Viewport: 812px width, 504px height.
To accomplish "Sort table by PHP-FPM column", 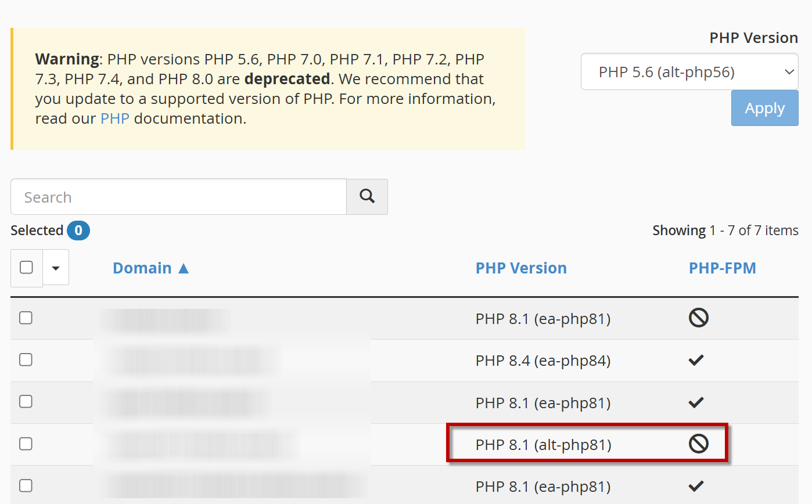I will (722, 268).
